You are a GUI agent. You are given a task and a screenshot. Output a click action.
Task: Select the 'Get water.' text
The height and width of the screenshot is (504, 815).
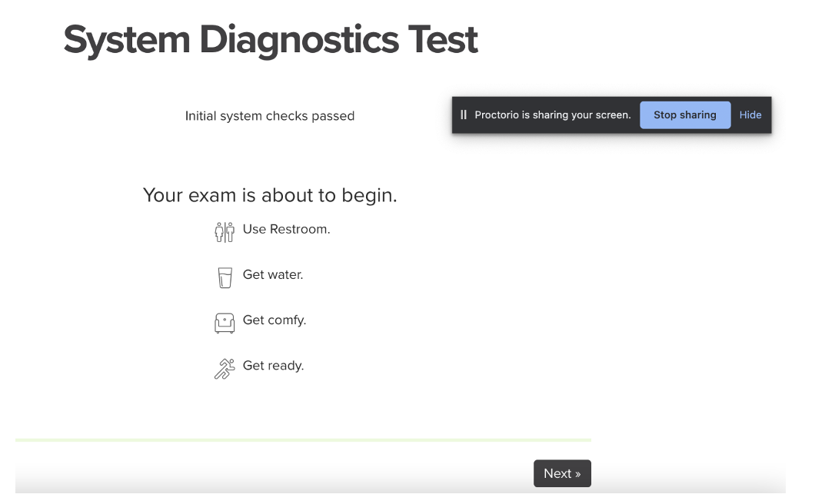273,274
